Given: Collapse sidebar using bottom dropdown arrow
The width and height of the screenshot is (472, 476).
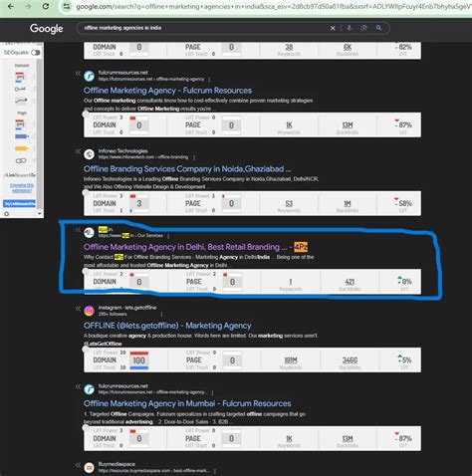Looking at the screenshot, I should 40,214.
